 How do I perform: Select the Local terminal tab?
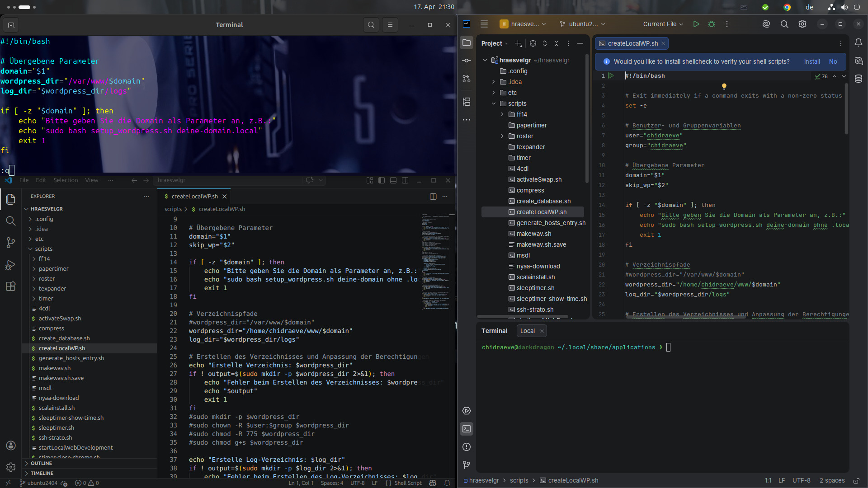point(527,331)
